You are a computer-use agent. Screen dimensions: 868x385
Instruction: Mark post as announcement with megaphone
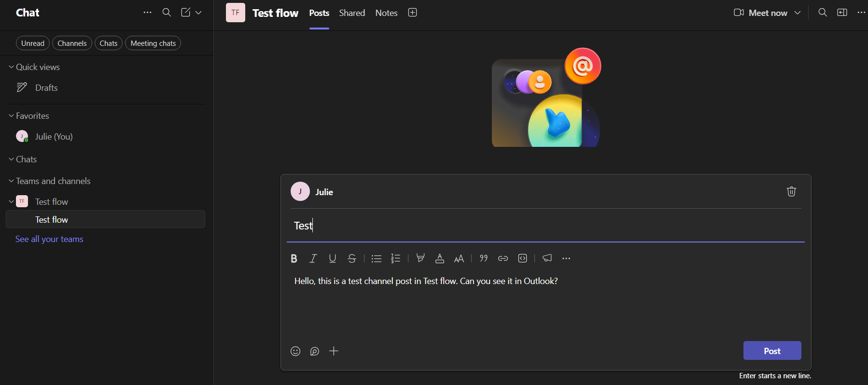(547, 258)
